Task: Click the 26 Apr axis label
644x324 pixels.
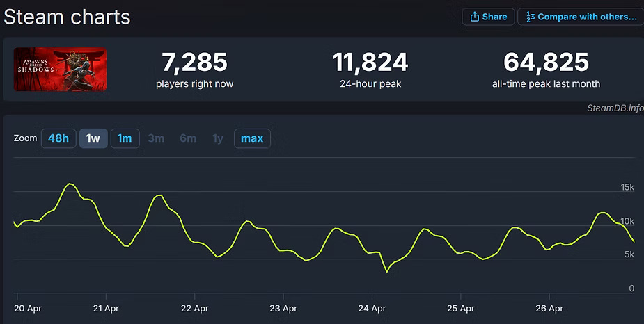Action: click(549, 309)
